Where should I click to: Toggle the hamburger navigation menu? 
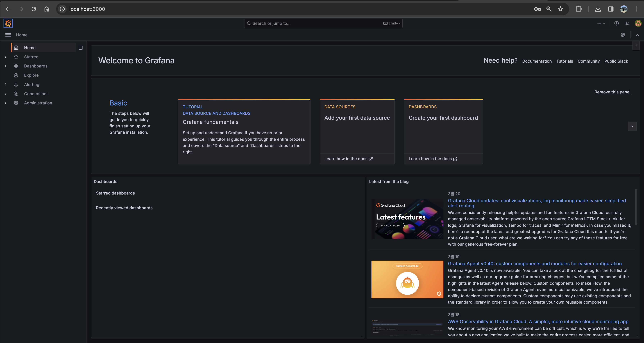tap(8, 35)
